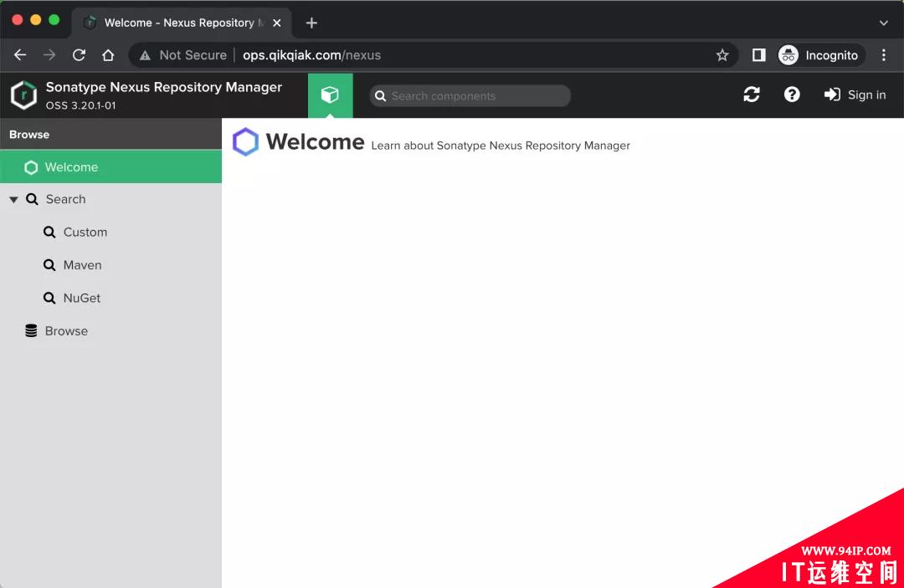Open a new browser tab
This screenshot has height=588, width=904.
(311, 23)
